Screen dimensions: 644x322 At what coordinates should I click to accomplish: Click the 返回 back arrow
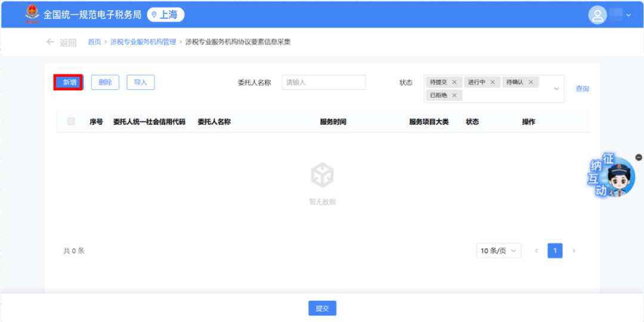50,42
